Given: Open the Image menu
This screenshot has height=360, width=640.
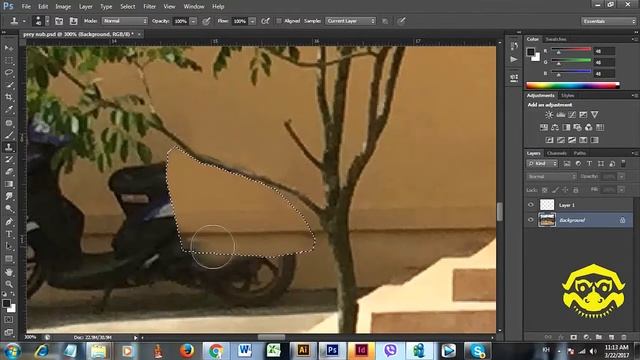Looking at the screenshot, I should (x=63, y=7).
